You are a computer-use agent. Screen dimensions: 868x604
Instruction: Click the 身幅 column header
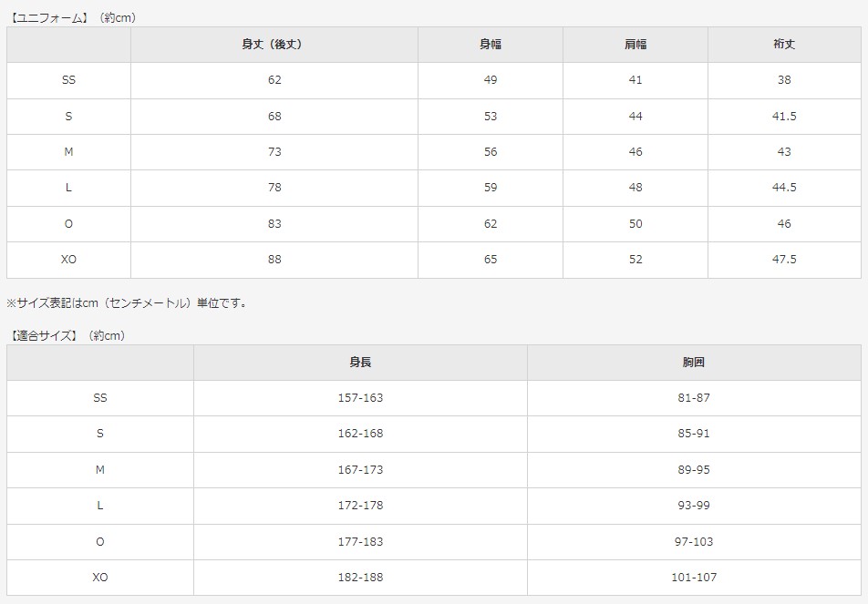tap(491, 45)
